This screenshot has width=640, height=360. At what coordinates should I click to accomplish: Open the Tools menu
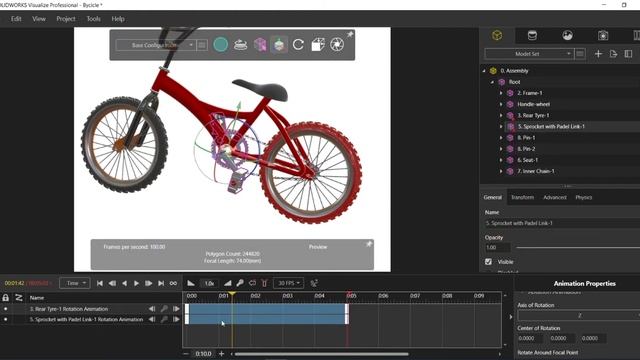click(93, 19)
